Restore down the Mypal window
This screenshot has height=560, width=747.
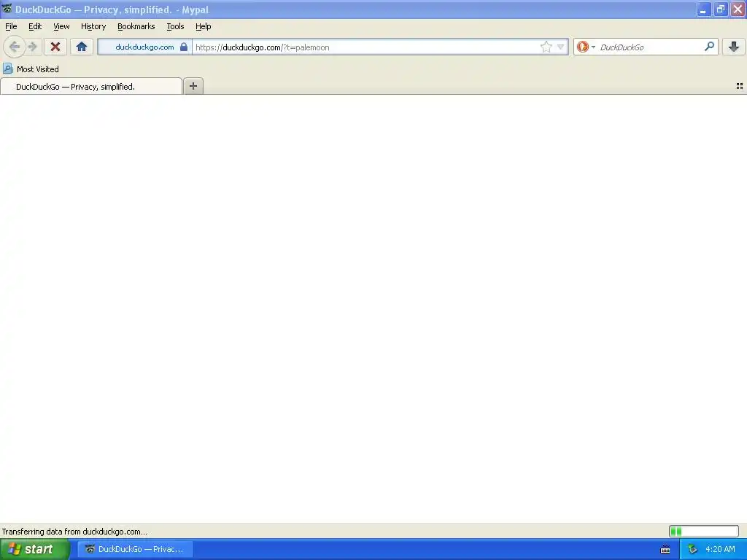[720, 9]
